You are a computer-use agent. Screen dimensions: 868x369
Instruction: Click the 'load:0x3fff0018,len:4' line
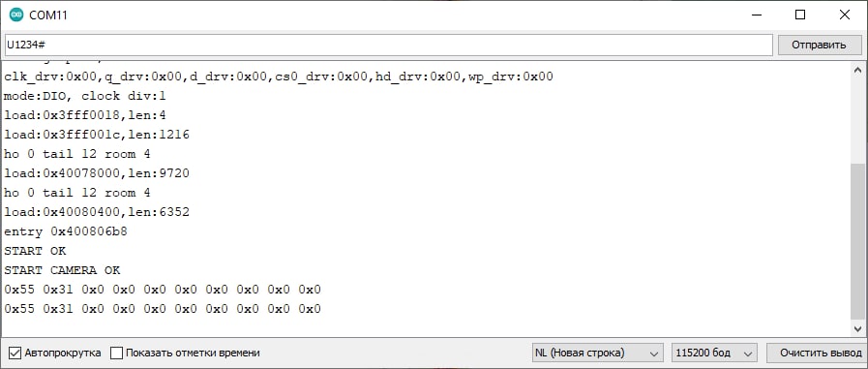pyautogui.click(x=85, y=115)
